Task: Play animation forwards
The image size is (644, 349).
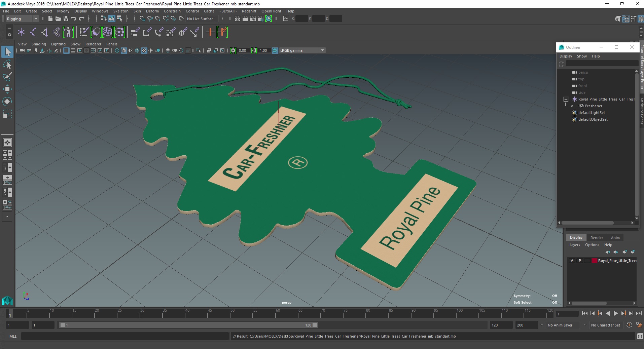Action: tap(615, 313)
